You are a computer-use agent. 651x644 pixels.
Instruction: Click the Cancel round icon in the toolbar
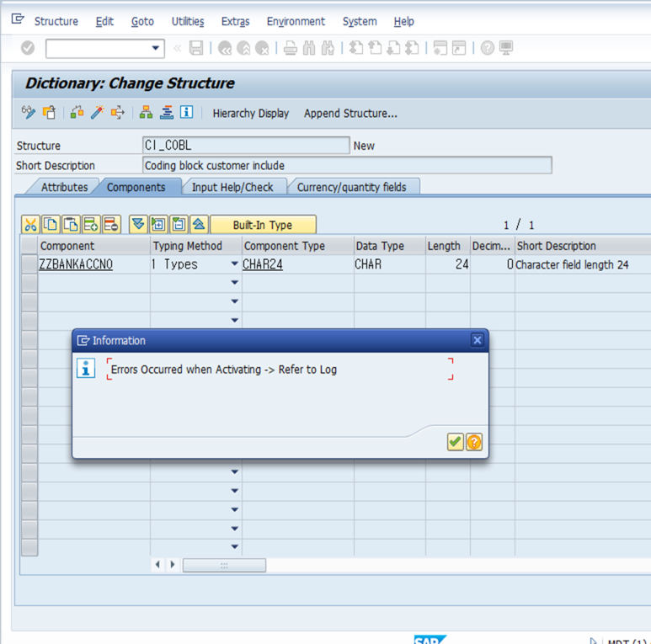click(262, 49)
